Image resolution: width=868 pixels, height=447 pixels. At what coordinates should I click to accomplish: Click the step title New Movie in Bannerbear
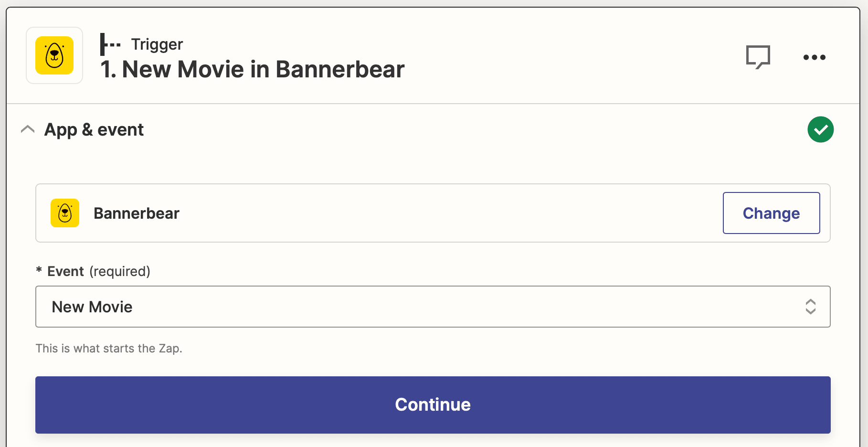click(x=252, y=69)
